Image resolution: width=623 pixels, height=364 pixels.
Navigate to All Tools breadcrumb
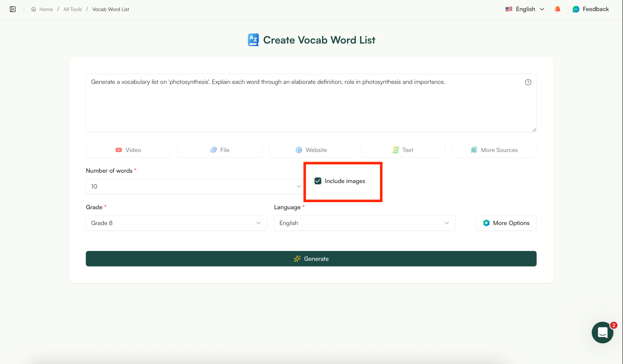point(72,9)
